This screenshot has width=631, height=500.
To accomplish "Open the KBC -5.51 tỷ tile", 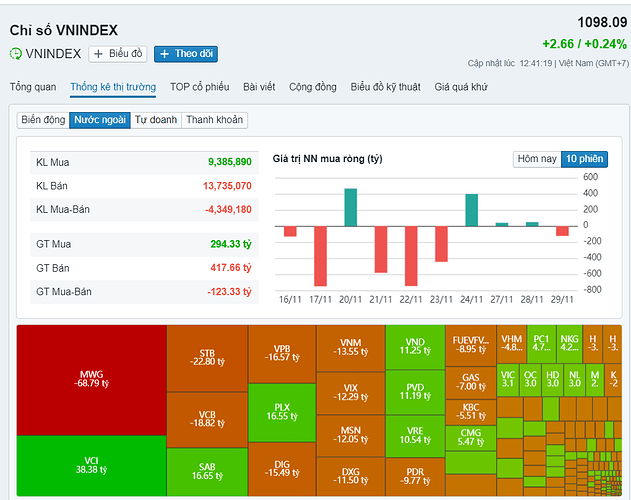I will (471, 412).
